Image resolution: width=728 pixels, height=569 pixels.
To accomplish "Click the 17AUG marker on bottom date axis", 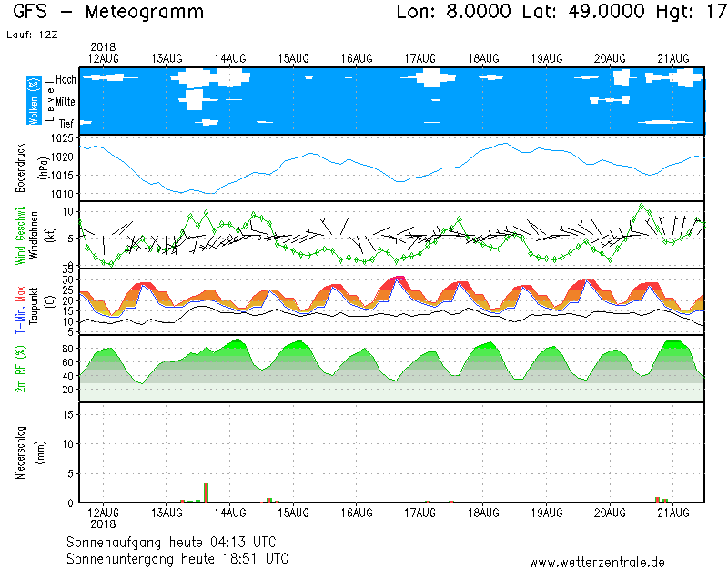I will (420, 513).
